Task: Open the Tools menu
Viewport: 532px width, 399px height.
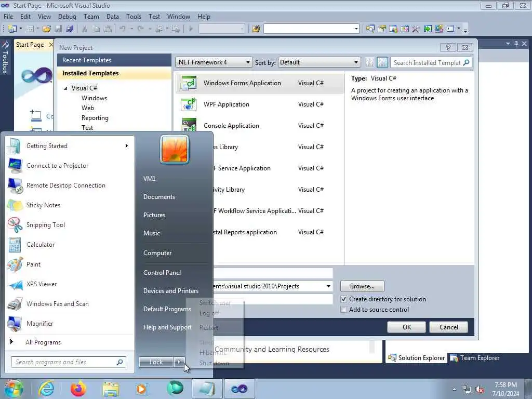Action: tap(134, 16)
